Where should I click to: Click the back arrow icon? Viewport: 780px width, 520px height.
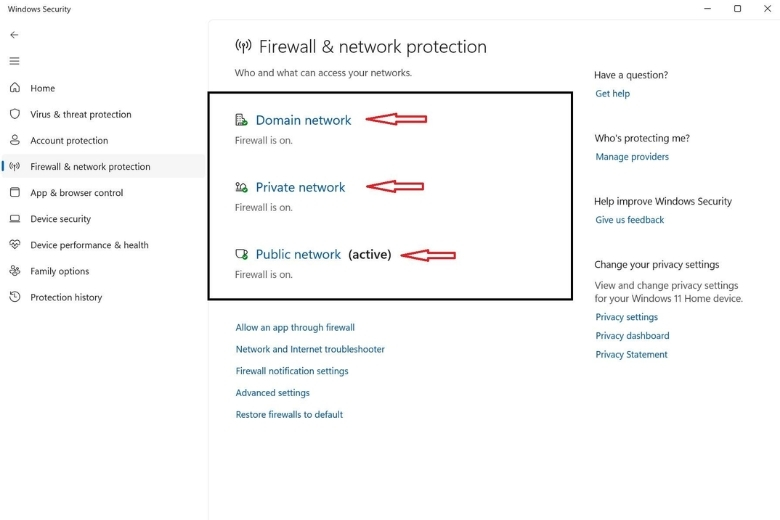click(14, 35)
